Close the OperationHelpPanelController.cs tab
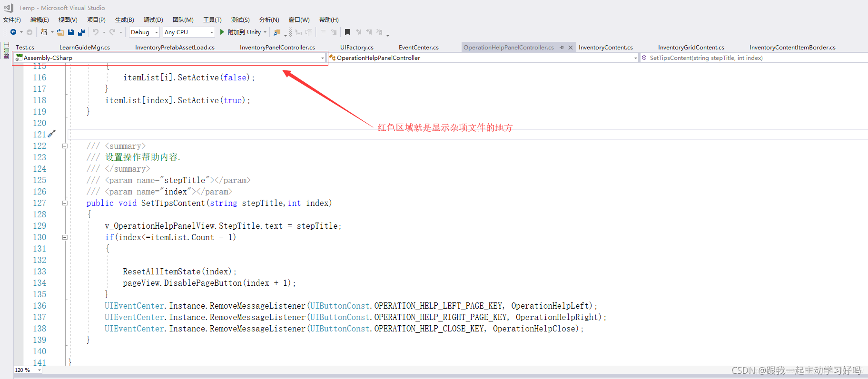This screenshot has height=379, width=868. 570,48
